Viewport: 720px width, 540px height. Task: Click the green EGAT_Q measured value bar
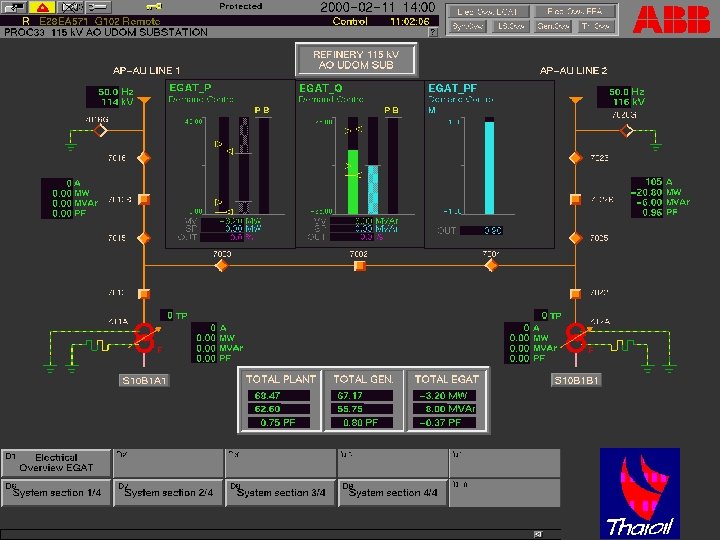tap(353, 182)
